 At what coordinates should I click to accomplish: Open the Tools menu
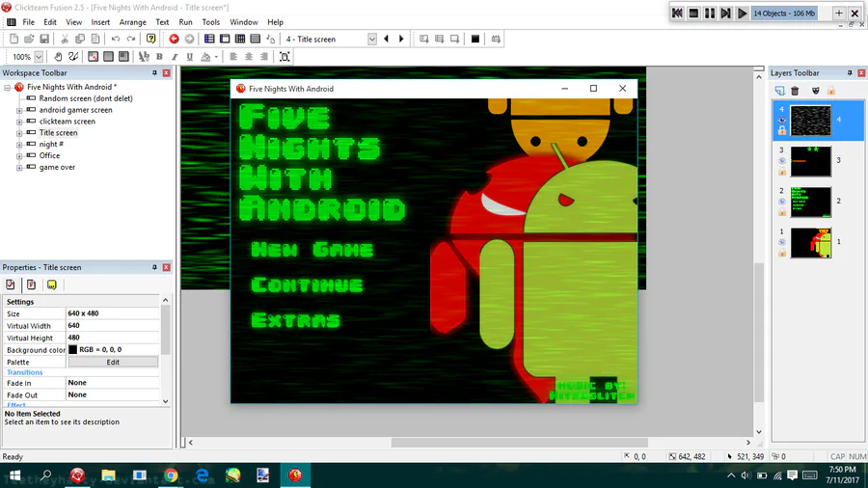coord(210,22)
